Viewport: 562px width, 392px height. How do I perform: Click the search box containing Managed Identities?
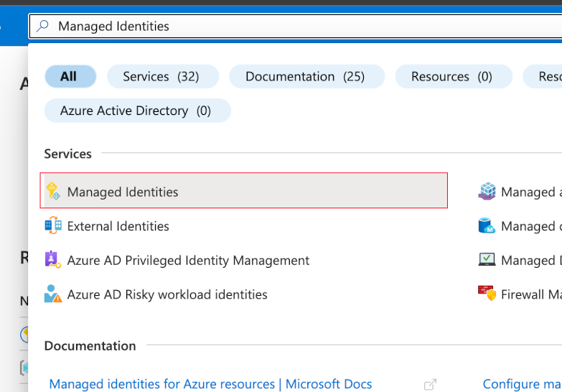tap(287, 27)
